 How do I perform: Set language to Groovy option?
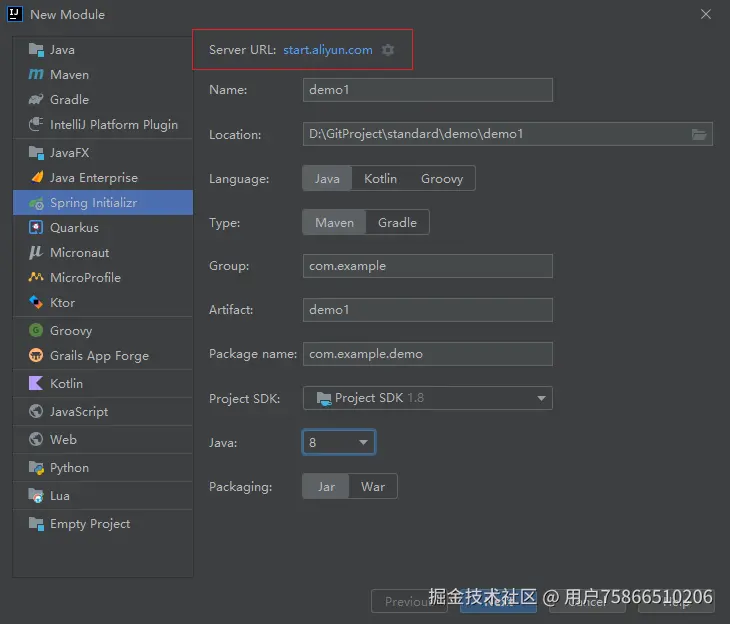click(x=442, y=178)
